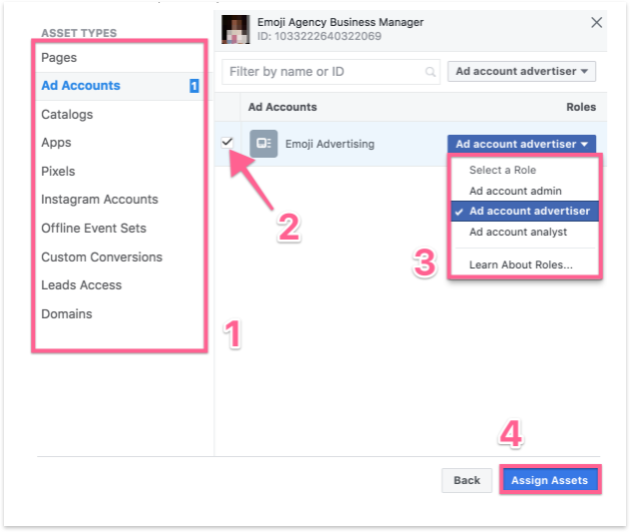Open Leads Access asset type
Screen dimensions: 630x532
click(x=81, y=285)
